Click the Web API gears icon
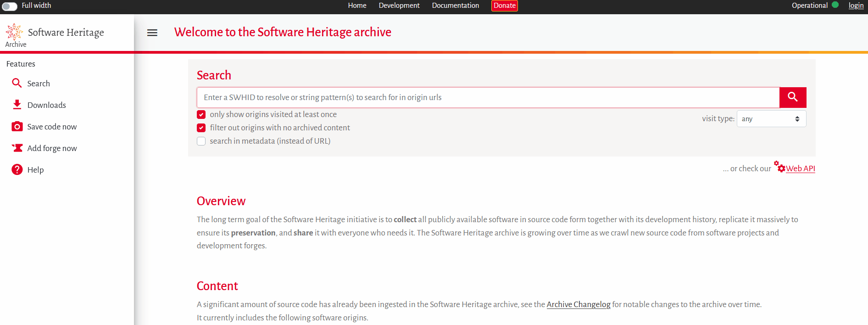This screenshot has height=325, width=868. coord(779,167)
